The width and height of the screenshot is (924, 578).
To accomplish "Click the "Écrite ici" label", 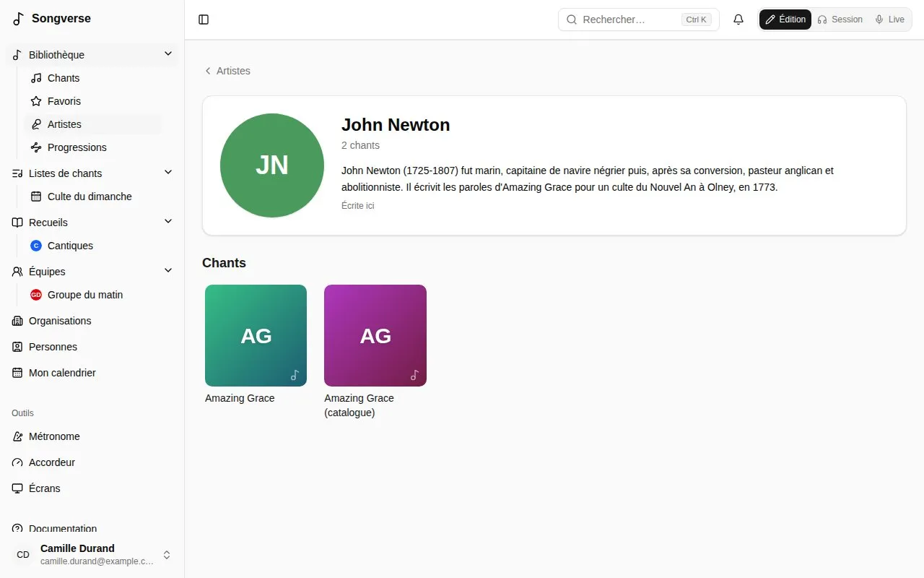I will point(357,206).
